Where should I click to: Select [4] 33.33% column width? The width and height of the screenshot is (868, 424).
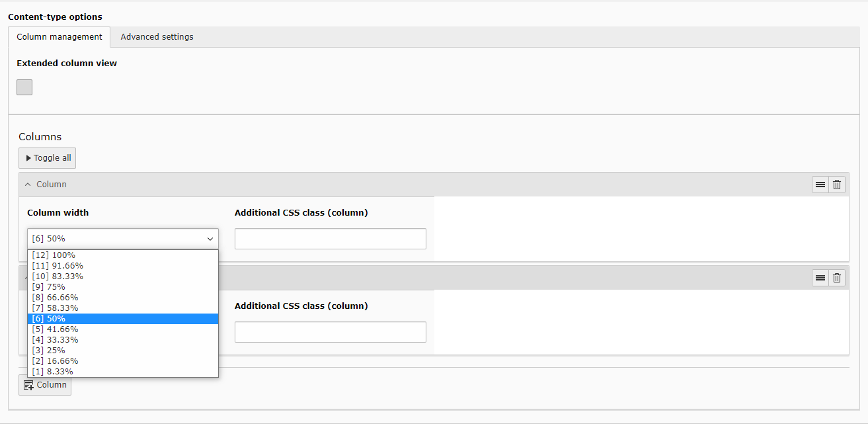click(x=55, y=340)
